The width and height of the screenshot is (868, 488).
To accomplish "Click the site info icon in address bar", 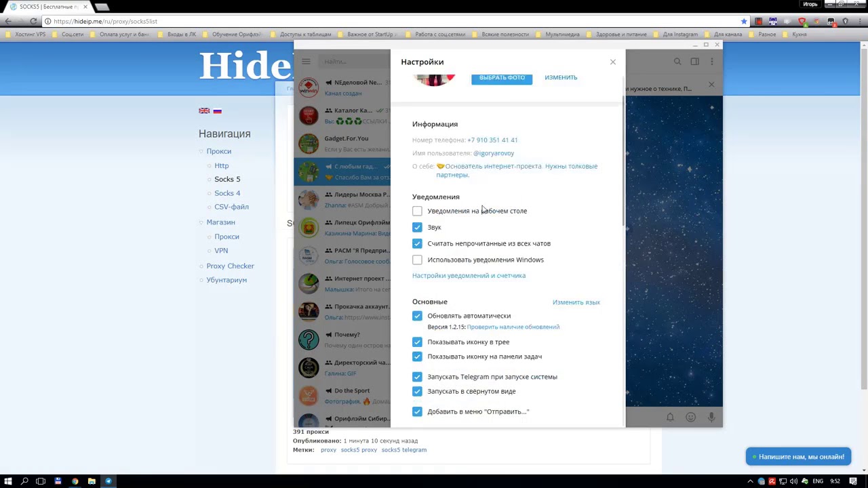I will click(x=47, y=21).
